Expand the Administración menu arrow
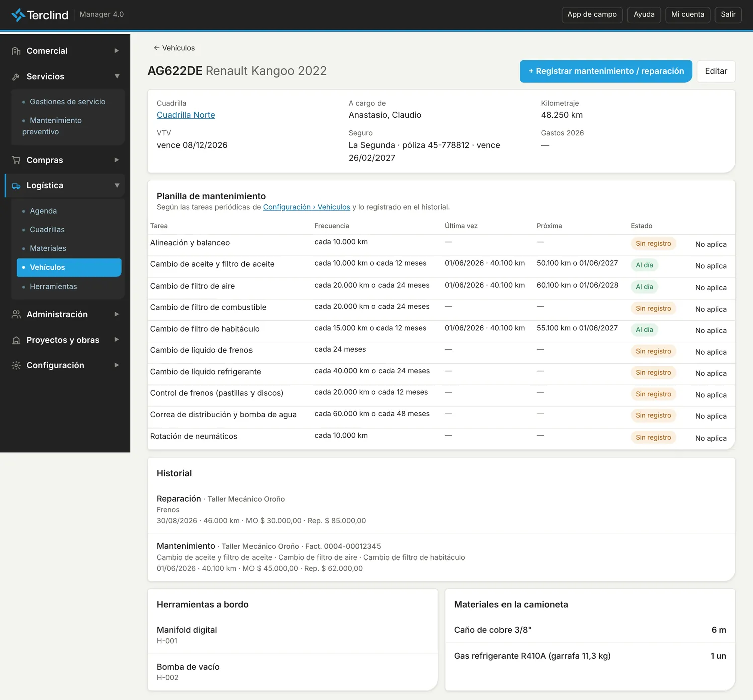The image size is (753, 700). [x=117, y=314]
